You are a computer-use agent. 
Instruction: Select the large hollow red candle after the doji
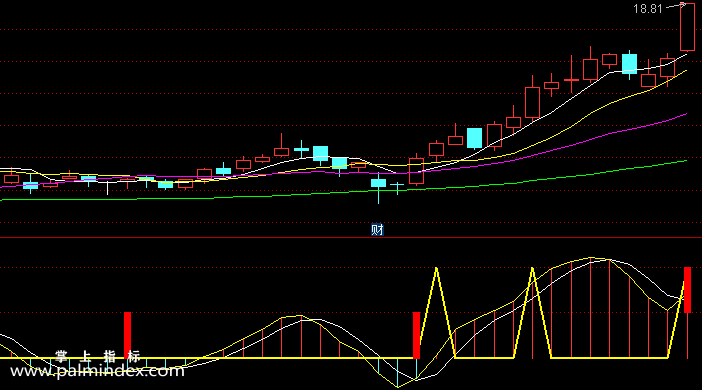point(416,171)
